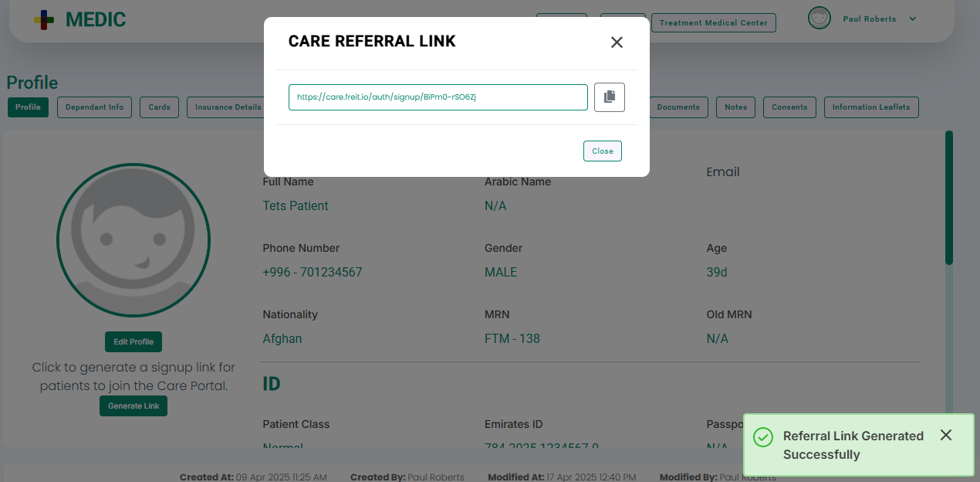
Task: Open the Dependant Info tab
Action: coord(94,107)
